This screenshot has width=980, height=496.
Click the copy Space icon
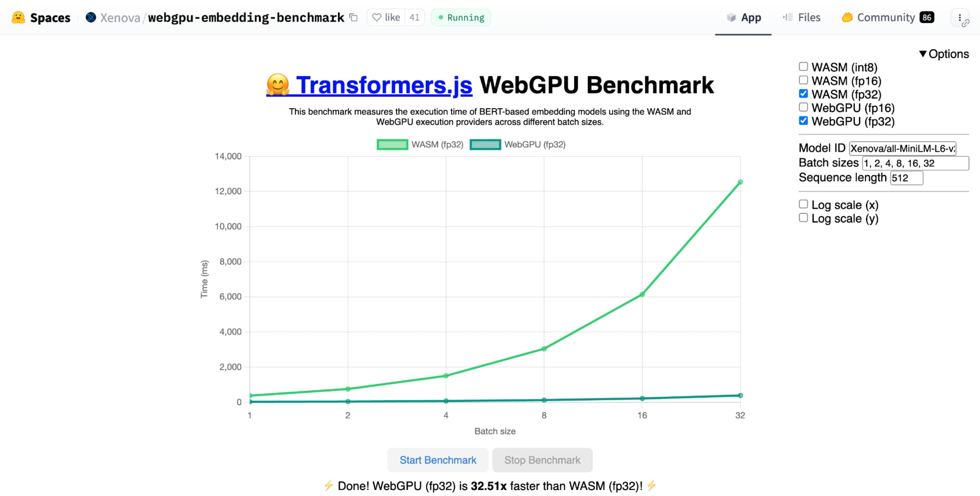click(x=353, y=17)
